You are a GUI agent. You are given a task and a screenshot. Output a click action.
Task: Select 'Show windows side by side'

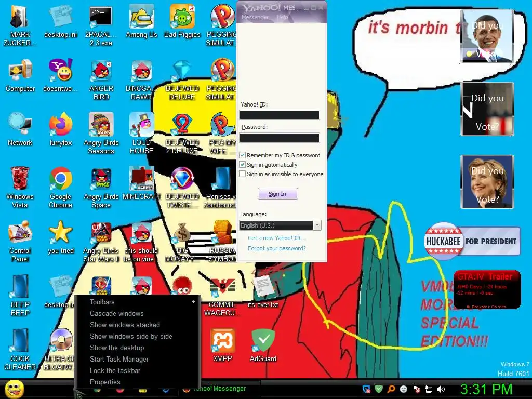point(138,336)
